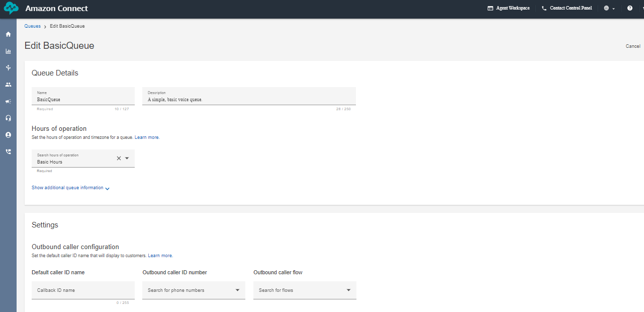644x312 pixels.
Task: Open the Search for flows dropdown
Action: [x=305, y=290]
